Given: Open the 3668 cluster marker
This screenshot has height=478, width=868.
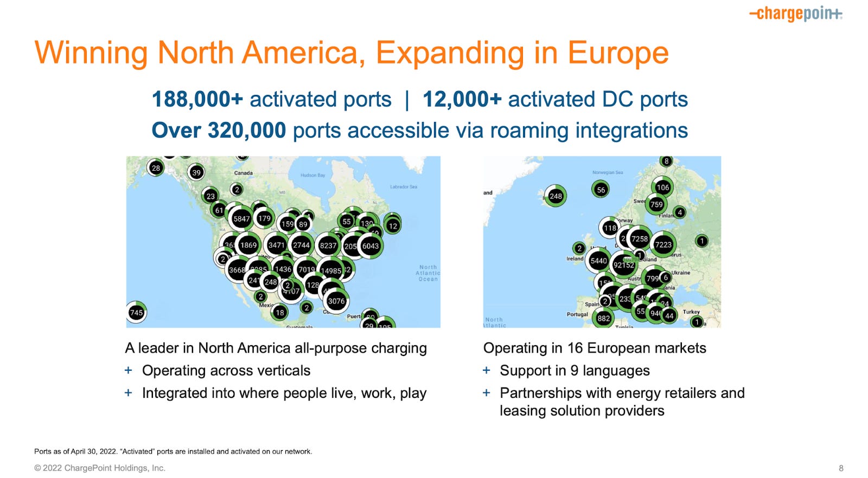Looking at the screenshot, I should click(x=237, y=270).
